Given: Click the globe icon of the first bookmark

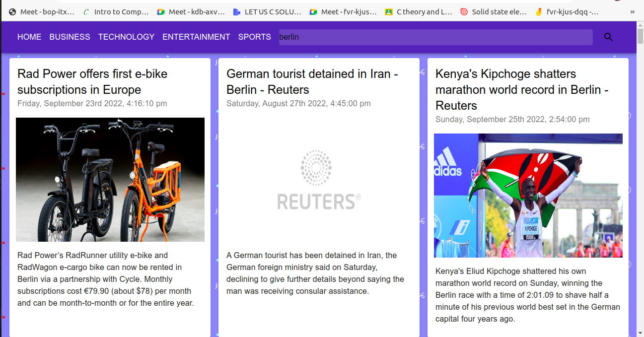Looking at the screenshot, I should [x=12, y=12].
